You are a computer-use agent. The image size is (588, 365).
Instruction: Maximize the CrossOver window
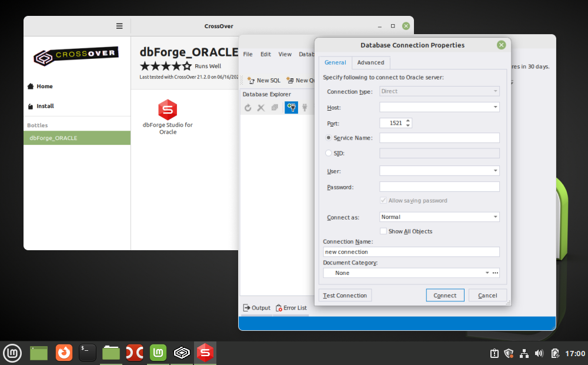click(x=393, y=26)
